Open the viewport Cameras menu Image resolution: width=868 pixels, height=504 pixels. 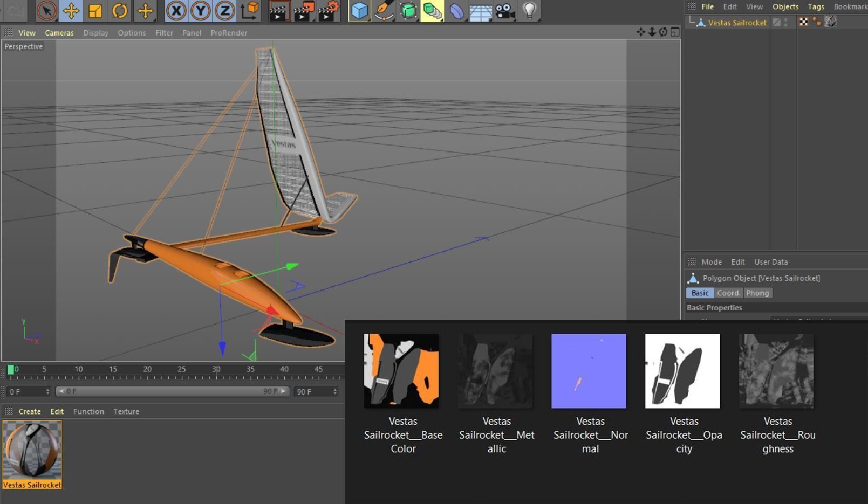pyautogui.click(x=59, y=33)
